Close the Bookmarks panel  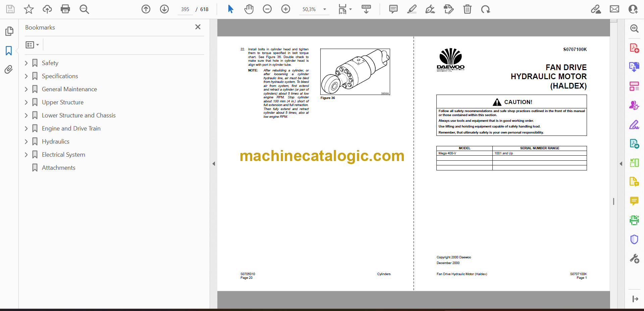click(x=198, y=27)
